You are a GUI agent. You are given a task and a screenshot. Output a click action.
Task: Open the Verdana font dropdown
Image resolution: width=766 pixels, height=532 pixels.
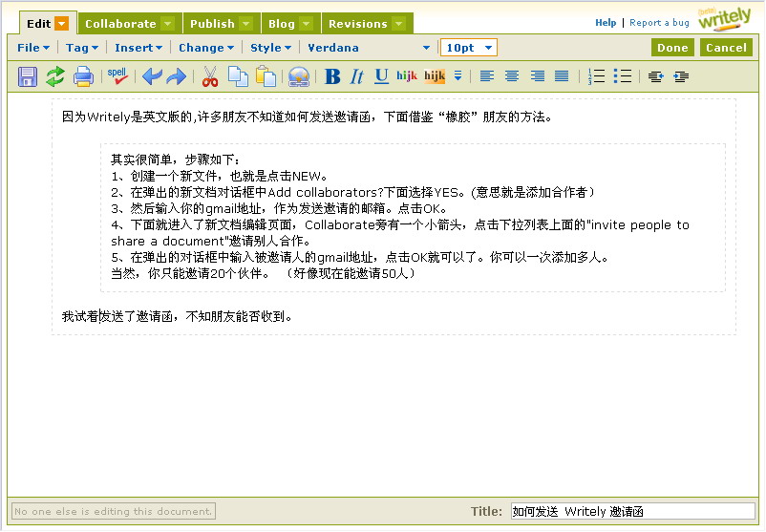[369, 48]
